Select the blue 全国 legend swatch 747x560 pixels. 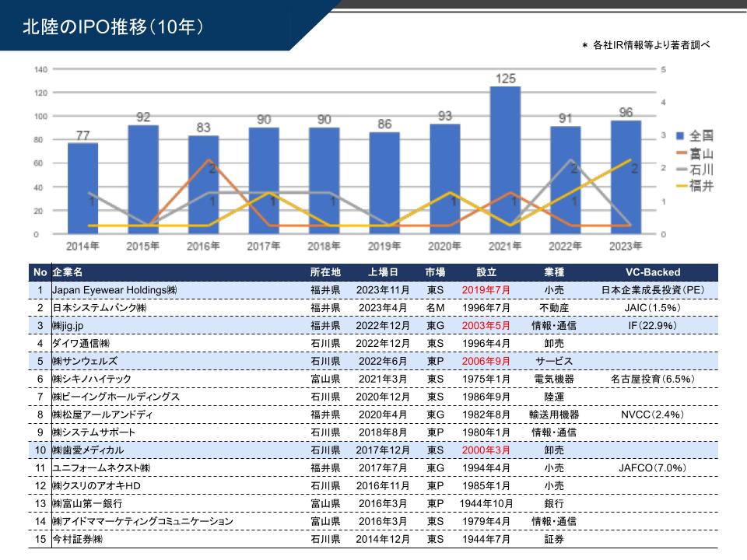click(x=680, y=136)
